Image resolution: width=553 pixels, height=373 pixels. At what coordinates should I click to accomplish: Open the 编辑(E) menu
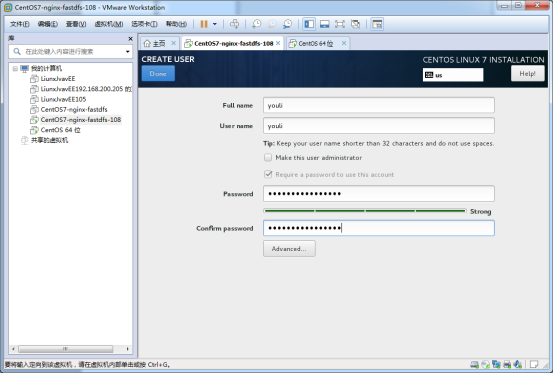(48, 24)
